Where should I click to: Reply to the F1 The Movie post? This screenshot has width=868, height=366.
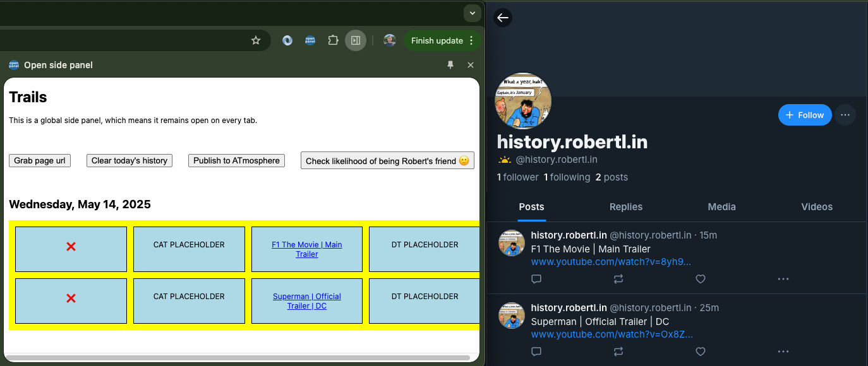pos(536,279)
